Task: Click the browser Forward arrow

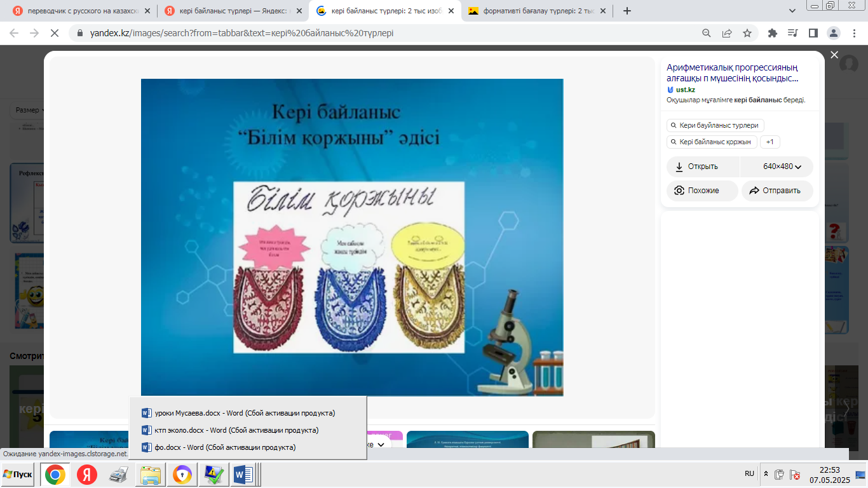Action: (x=34, y=33)
